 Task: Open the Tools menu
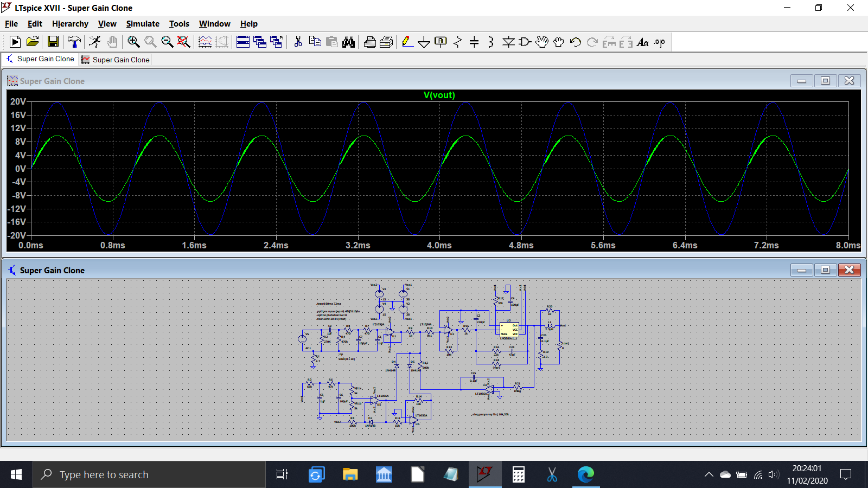coord(179,24)
